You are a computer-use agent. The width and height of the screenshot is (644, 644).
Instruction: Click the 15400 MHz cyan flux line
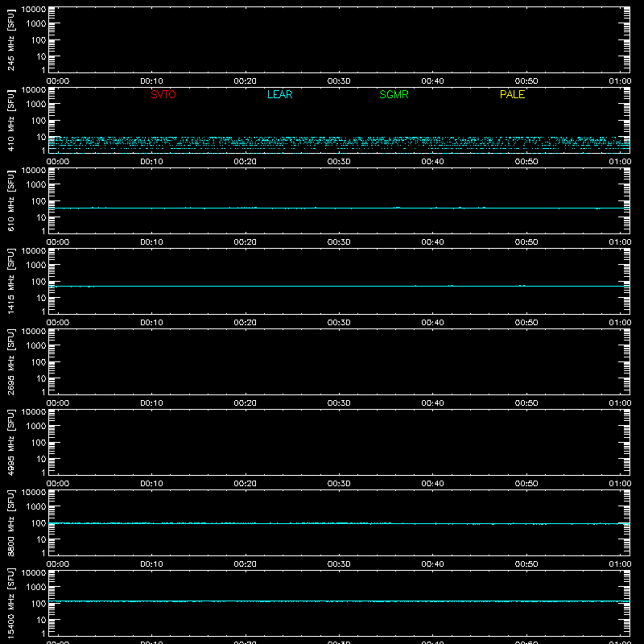pos(339,601)
